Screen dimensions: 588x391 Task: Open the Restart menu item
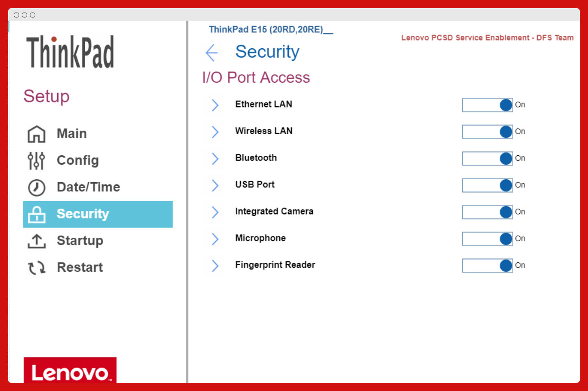(x=80, y=267)
